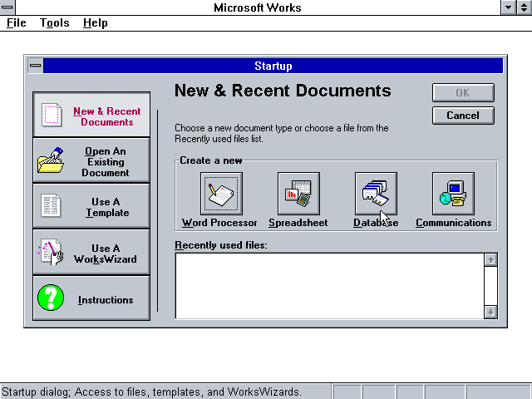Select New & Recent Documents panel
This screenshot has height=399, width=532.
point(91,115)
